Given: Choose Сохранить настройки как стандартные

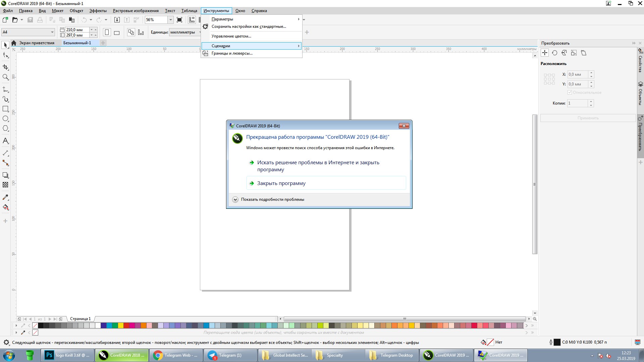Looking at the screenshot, I should [x=249, y=26].
